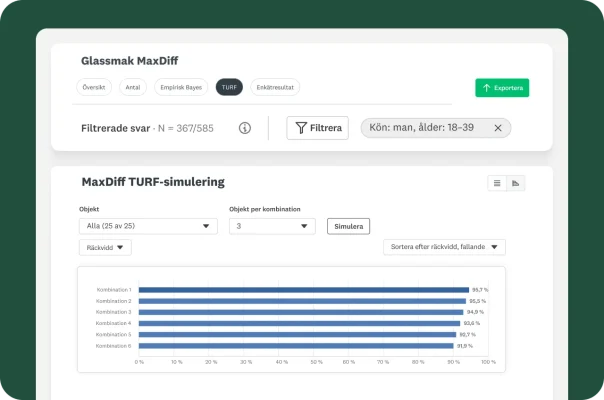Go to the Enkätresultat tab

point(275,88)
